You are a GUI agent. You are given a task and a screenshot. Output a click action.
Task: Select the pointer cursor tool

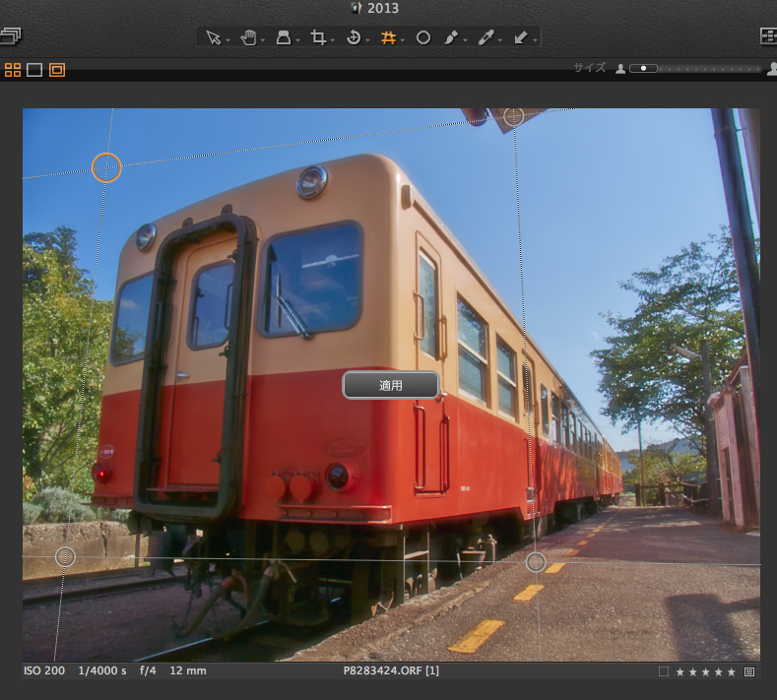(x=213, y=37)
